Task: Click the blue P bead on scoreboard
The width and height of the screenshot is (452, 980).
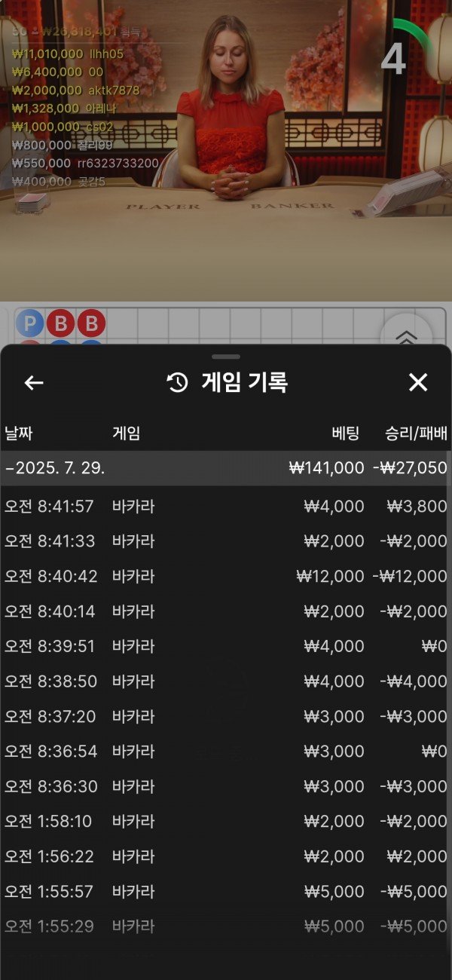Action: pos(30,324)
